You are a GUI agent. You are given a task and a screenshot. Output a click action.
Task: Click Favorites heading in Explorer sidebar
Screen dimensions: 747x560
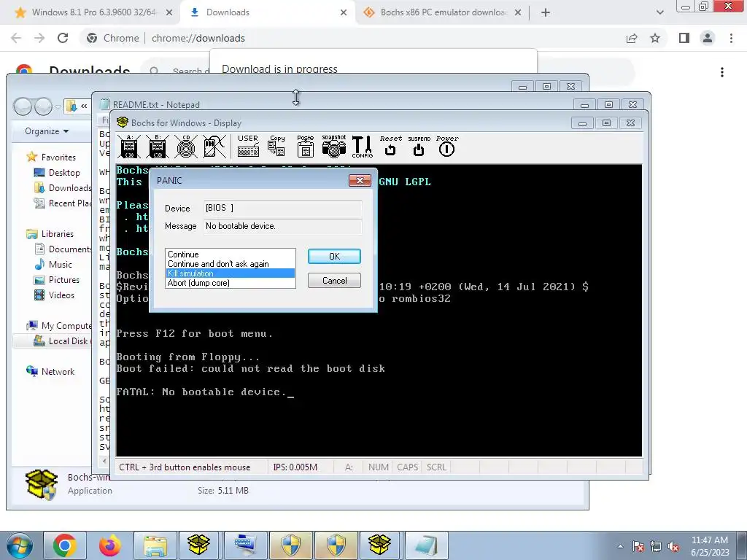(51, 157)
